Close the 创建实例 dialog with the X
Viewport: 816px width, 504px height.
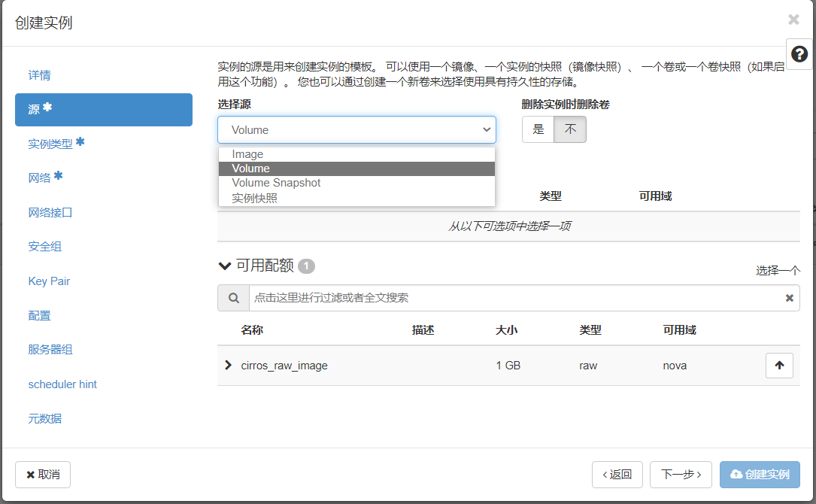tap(793, 20)
